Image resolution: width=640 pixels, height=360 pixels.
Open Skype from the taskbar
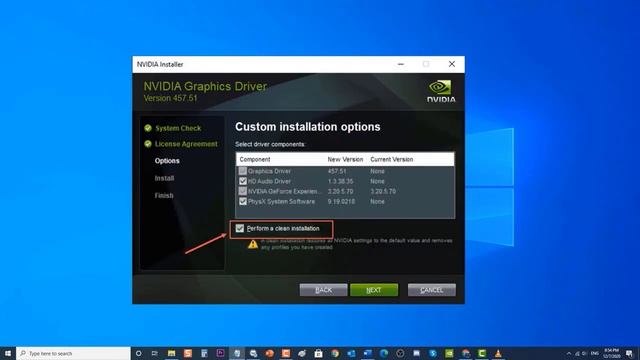pyautogui.click(x=433, y=353)
